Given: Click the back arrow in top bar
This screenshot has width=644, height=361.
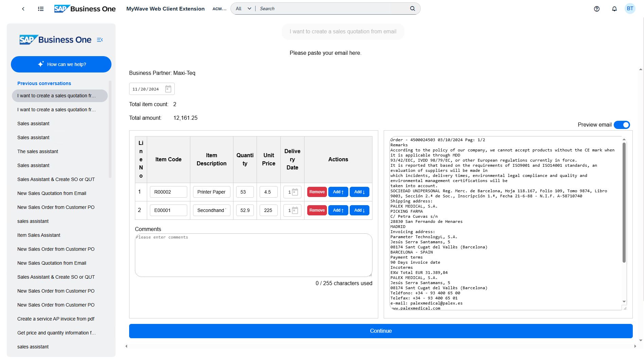Looking at the screenshot, I should (x=23, y=9).
